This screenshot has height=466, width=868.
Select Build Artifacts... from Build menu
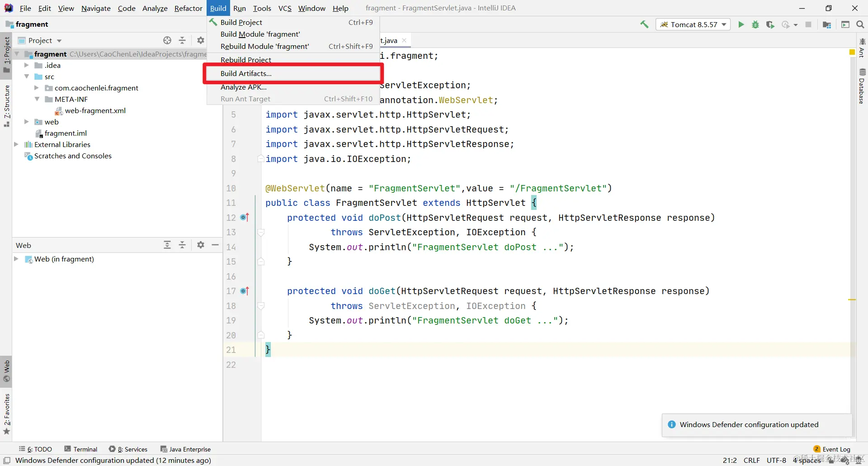pyautogui.click(x=293, y=73)
